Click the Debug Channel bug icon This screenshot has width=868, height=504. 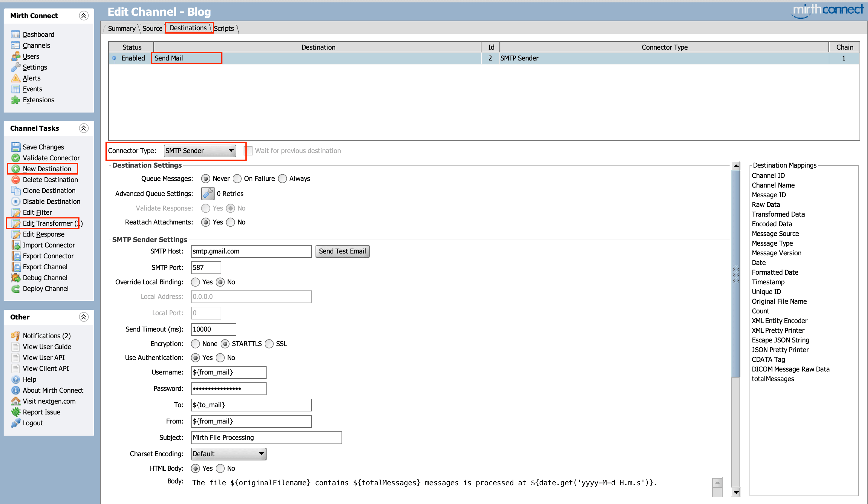[x=15, y=278]
